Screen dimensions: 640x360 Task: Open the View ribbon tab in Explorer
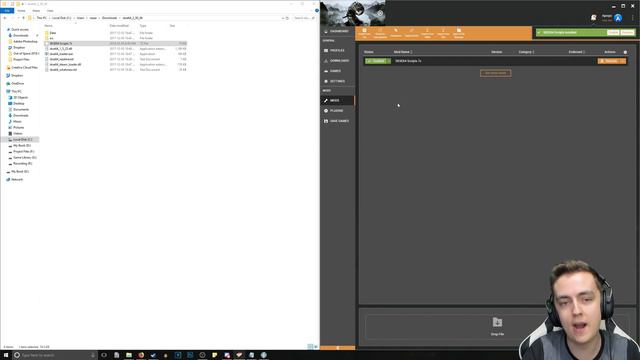50,11
